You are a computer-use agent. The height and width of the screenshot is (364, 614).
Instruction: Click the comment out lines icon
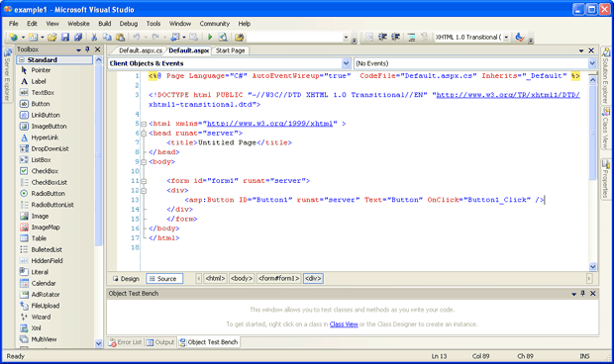pyautogui.click(x=411, y=38)
